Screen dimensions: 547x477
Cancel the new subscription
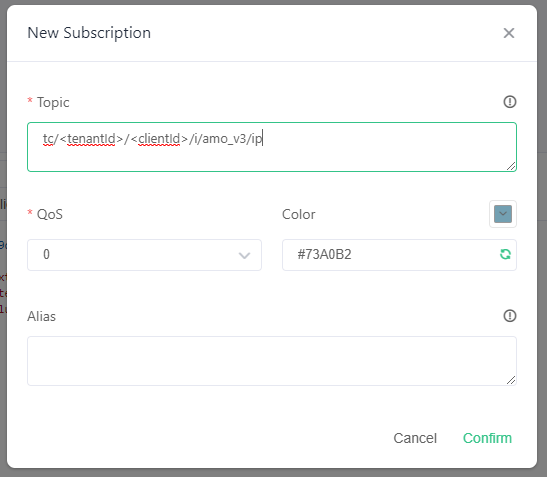coord(415,438)
